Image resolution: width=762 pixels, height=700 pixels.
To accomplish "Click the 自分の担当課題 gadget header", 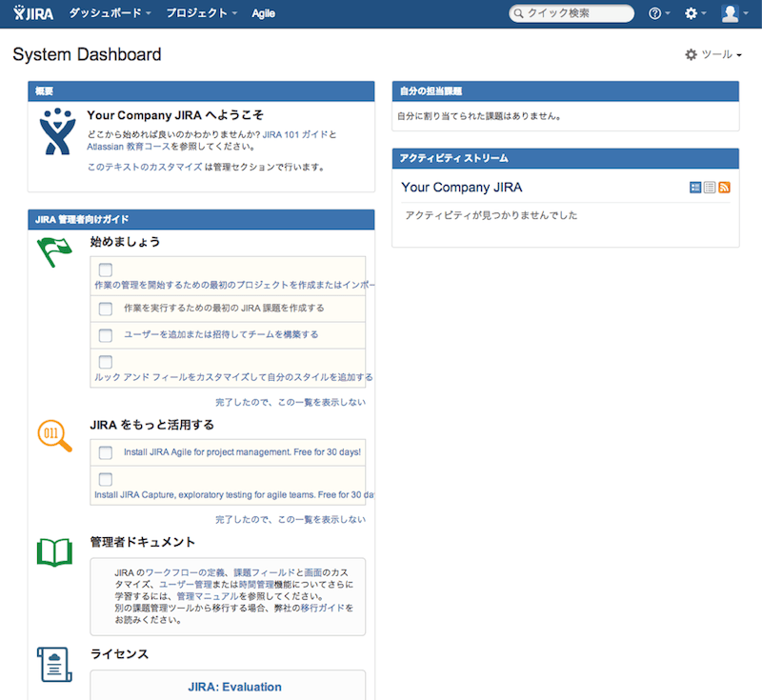I will 566,91.
